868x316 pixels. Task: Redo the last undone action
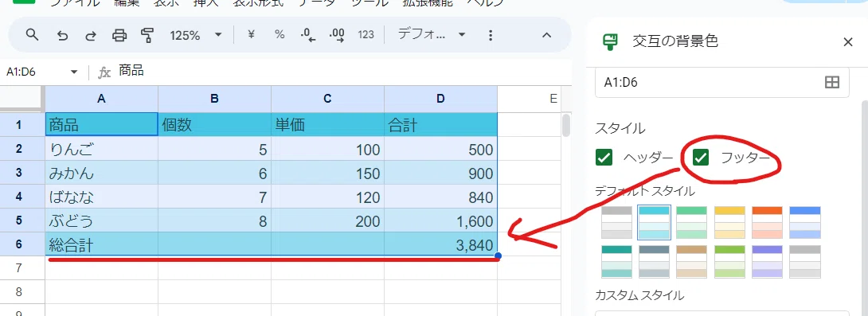[90, 35]
